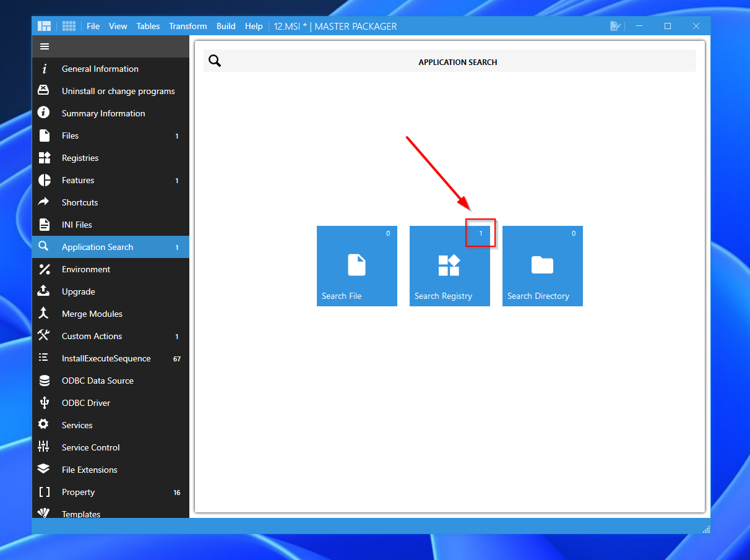Image resolution: width=750 pixels, height=560 pixels.
Task: Select the Shortcuts arrow icon
Action: (x=44, y=202)
